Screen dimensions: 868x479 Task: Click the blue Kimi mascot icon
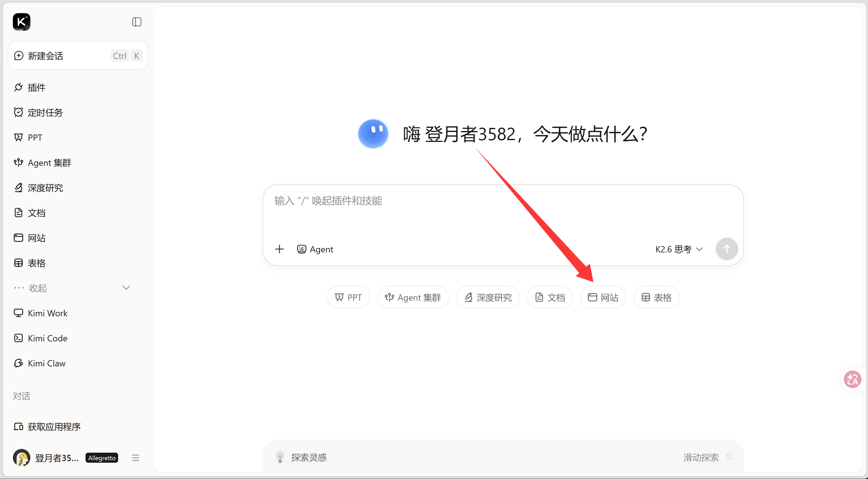click(x=373, y=134)
